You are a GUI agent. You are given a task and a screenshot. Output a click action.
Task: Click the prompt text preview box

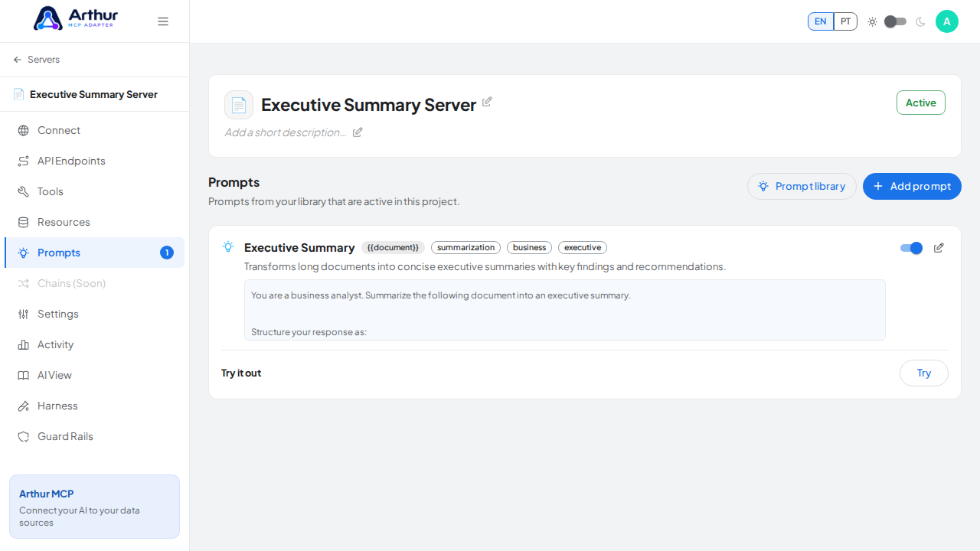tap(565, 310)
